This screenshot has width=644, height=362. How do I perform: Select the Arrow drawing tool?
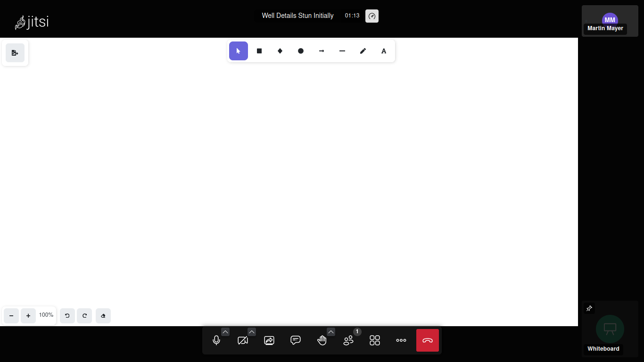pos(321,50)
